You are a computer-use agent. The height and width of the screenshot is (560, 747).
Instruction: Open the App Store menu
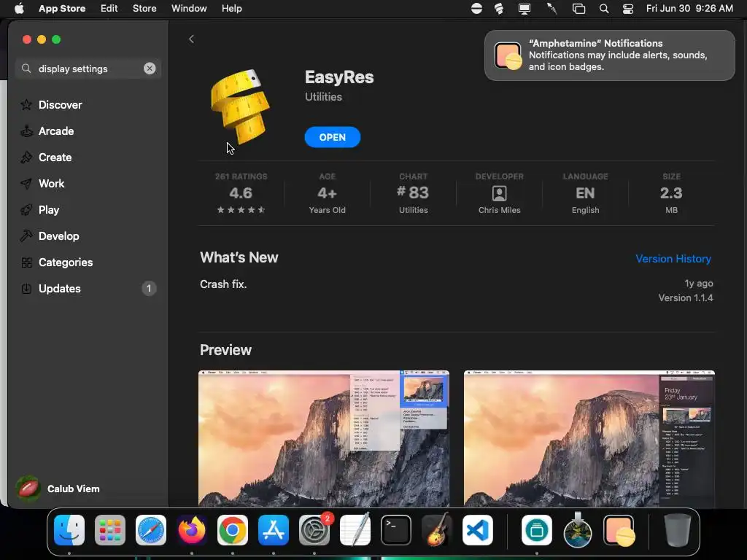[62, 9]
